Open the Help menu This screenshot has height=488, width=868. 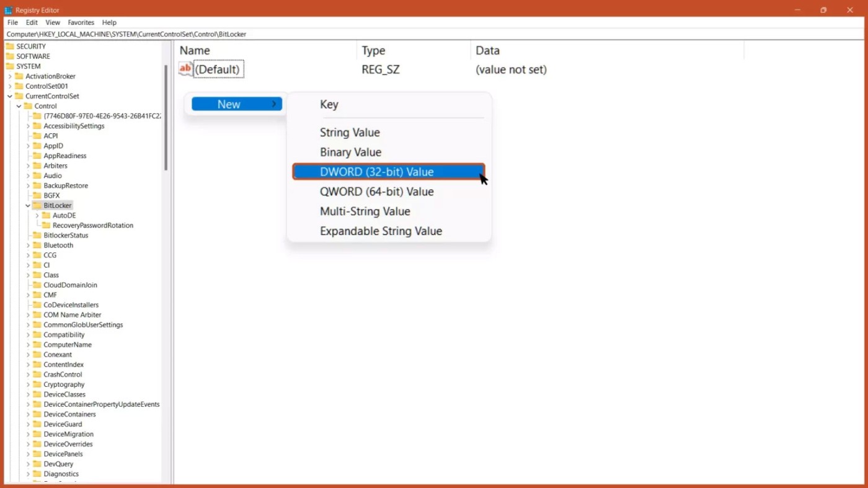click(109, 22)
